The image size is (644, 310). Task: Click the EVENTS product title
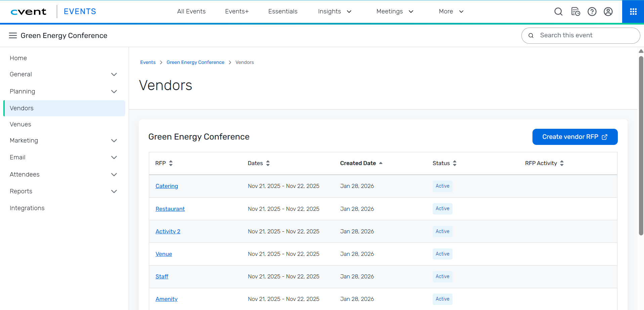click(x=80, y=11)
